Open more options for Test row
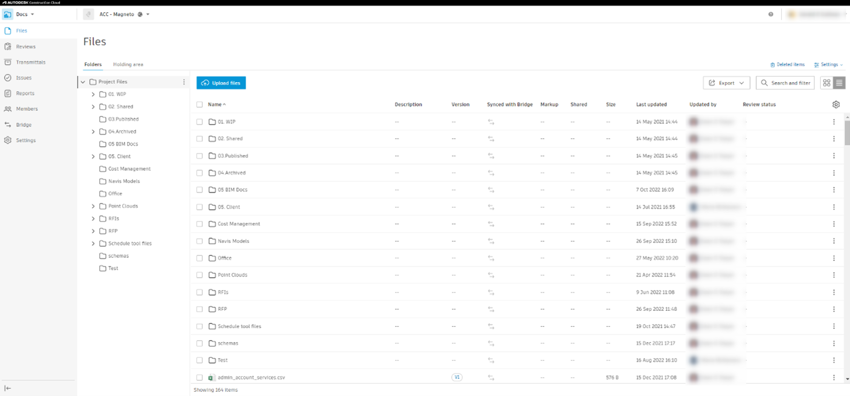Viewport: 850px width, 396px height. tap(834, 360)
